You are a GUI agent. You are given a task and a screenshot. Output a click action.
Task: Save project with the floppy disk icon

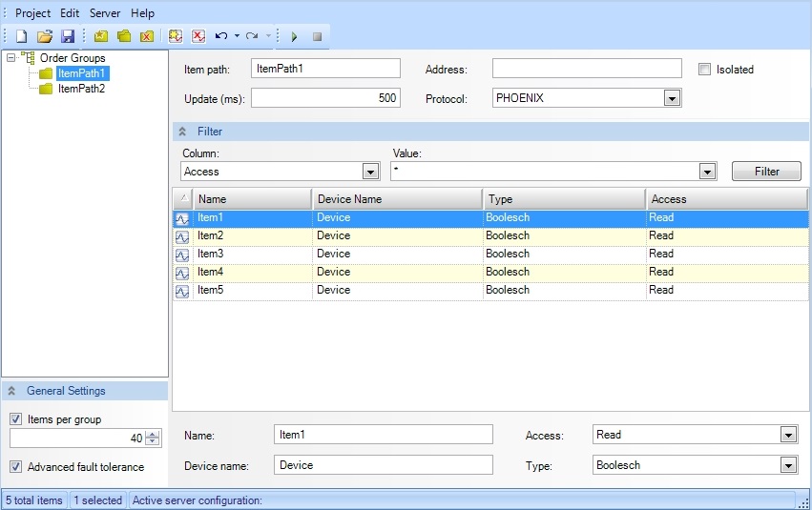point(67,36)
